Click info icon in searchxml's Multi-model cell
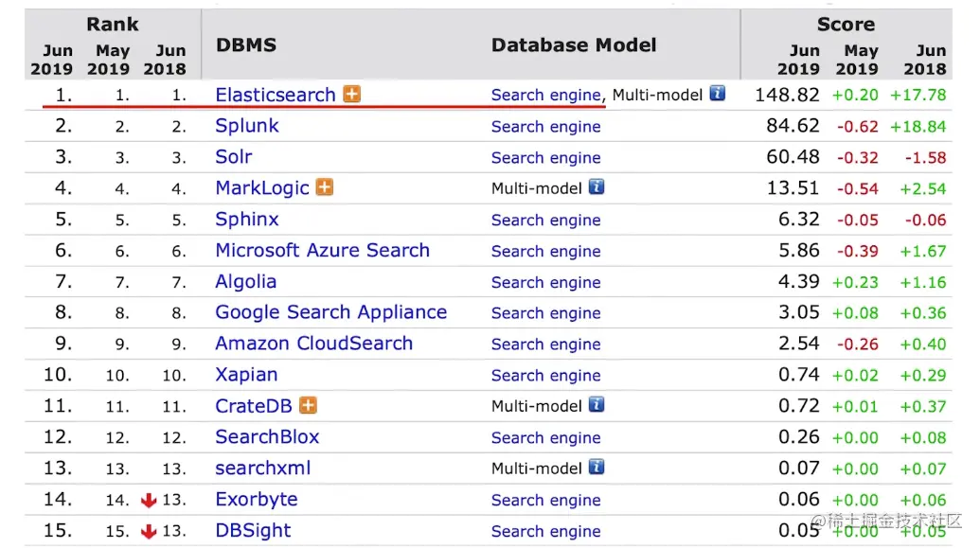Image resolution: width=980 pixels, height=548 pixels. coord(597,468)
